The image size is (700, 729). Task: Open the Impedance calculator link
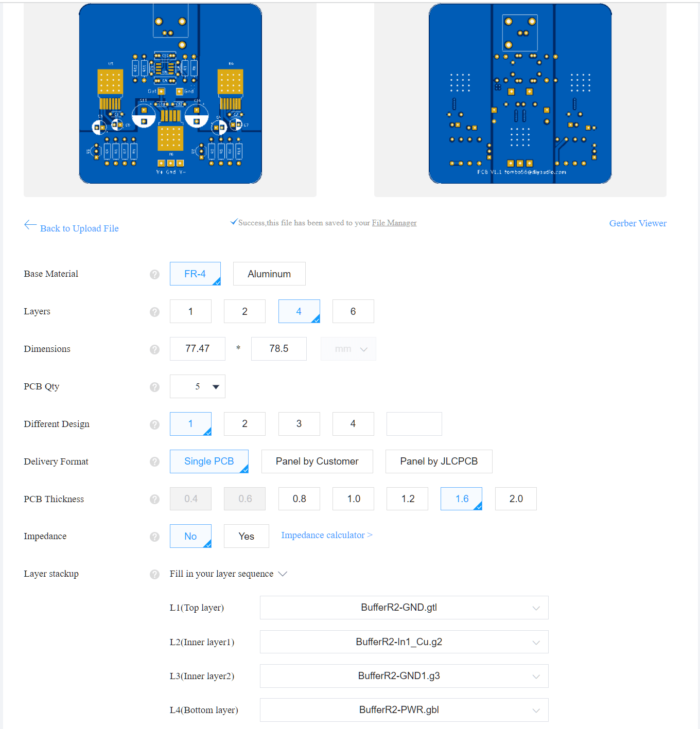327,535
